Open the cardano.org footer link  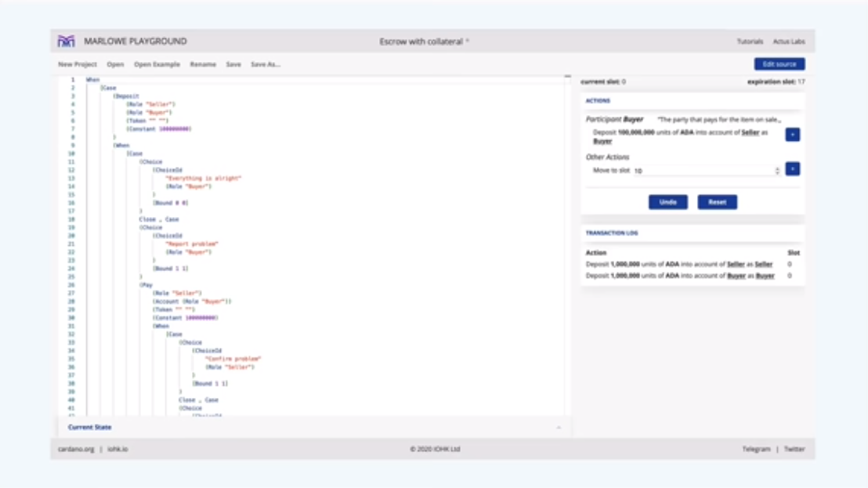(x=76, y=449)
